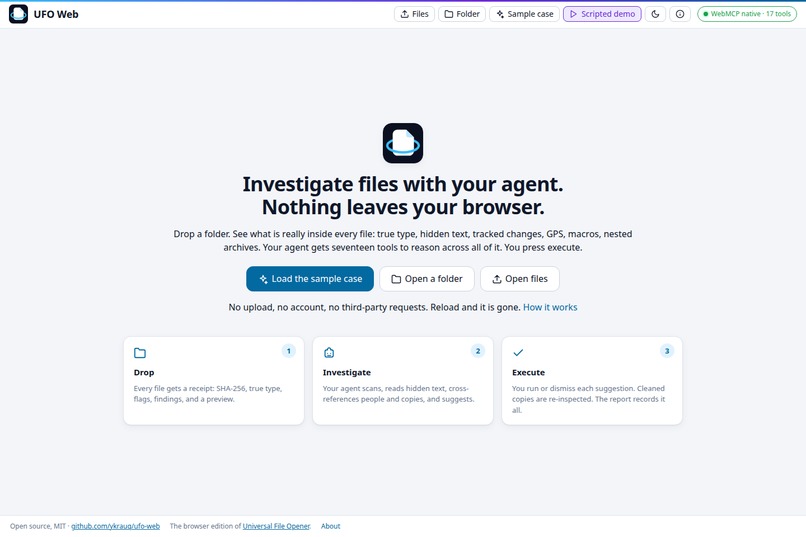Open the info circle icon in header
This screenshot has width=806, height=537.
[680, 14]
